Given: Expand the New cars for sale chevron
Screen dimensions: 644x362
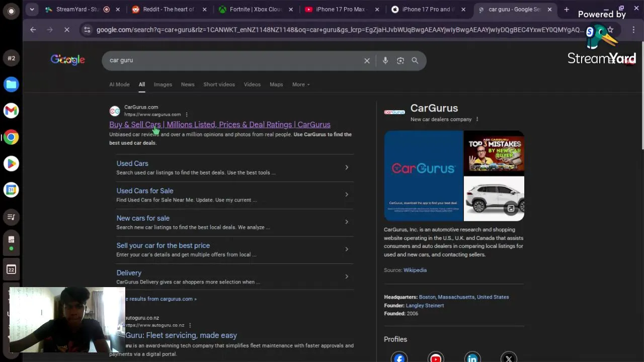Looking at the screenshot, I should [347, 222].
